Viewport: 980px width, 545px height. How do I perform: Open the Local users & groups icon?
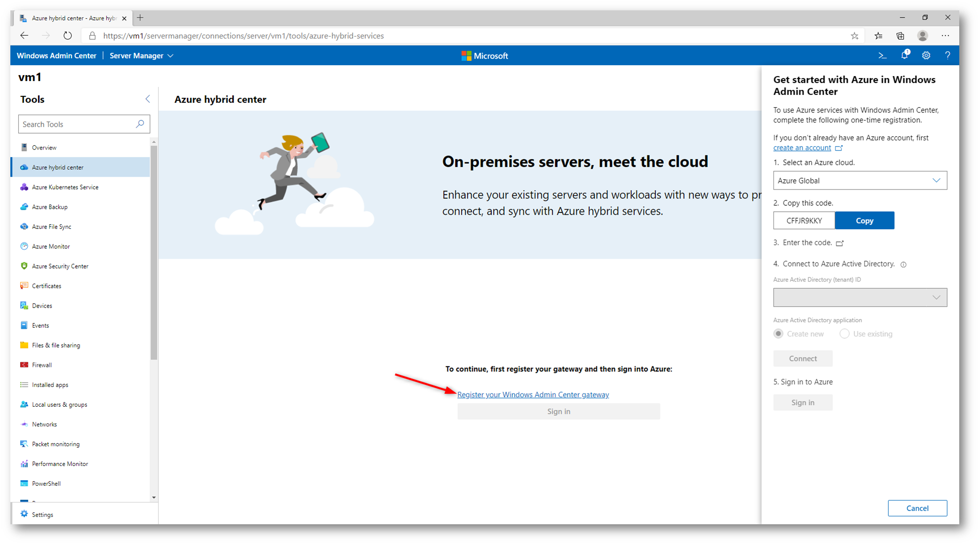point(24,404)
